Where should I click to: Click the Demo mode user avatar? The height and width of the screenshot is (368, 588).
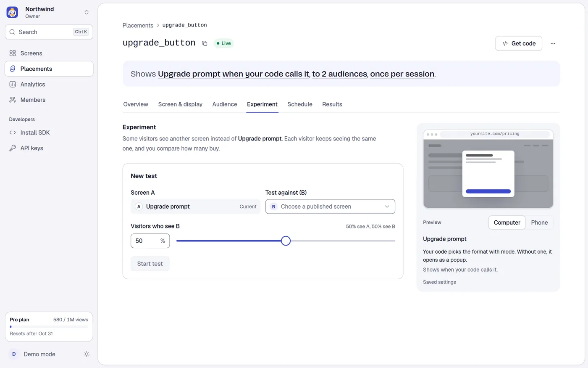tap(14, 354)
